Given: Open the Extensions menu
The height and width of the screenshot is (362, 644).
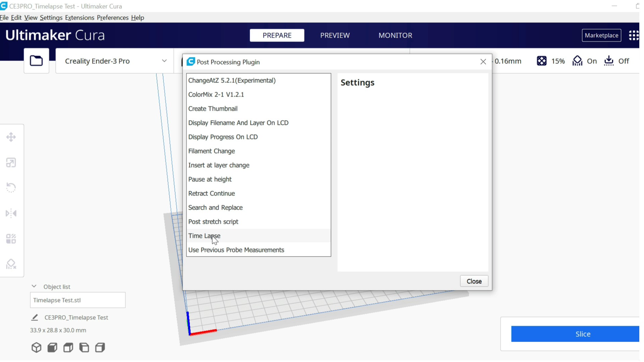Looking at the screenshot, I should (79, 18).
